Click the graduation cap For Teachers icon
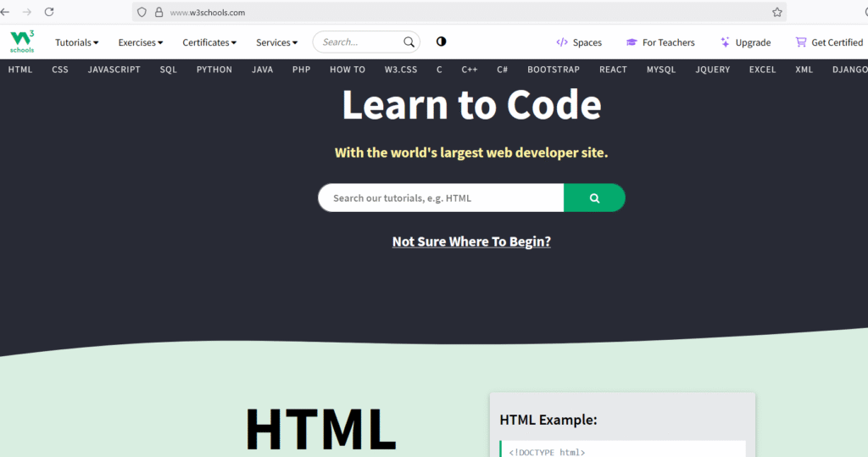The height and width of the screenshot is (457, 868). click(631, 42)
